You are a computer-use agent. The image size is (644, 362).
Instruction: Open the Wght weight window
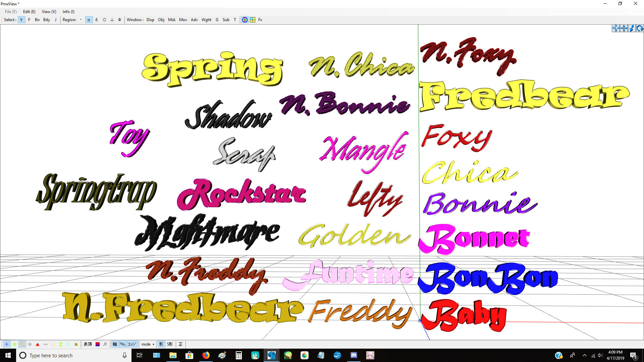[206, 20]
